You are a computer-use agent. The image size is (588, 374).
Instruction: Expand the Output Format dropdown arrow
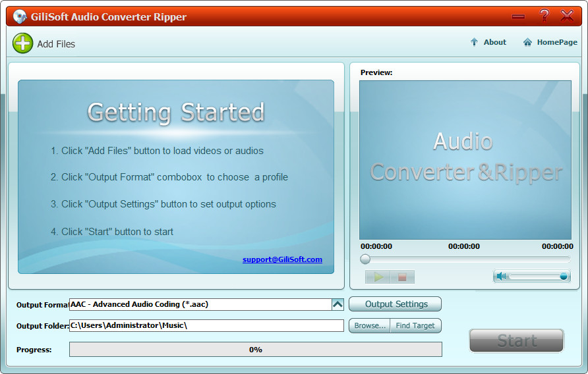click(338, 304)
